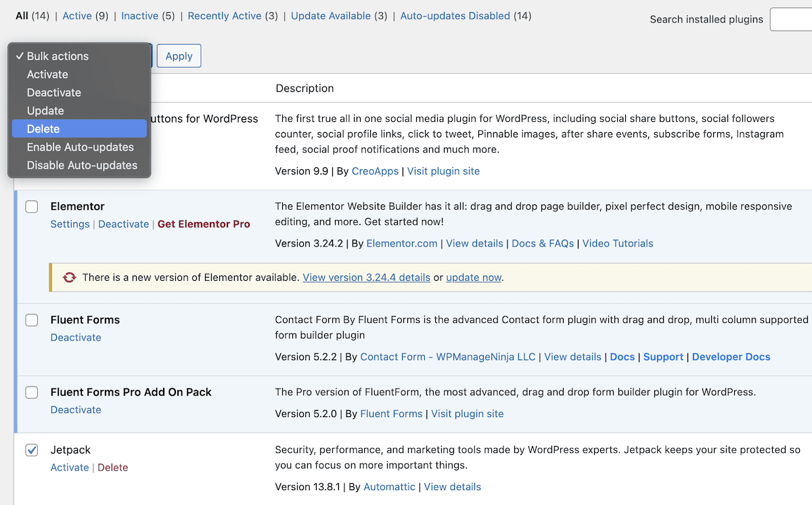Focus the Search installed plugins field

point(791,20)
